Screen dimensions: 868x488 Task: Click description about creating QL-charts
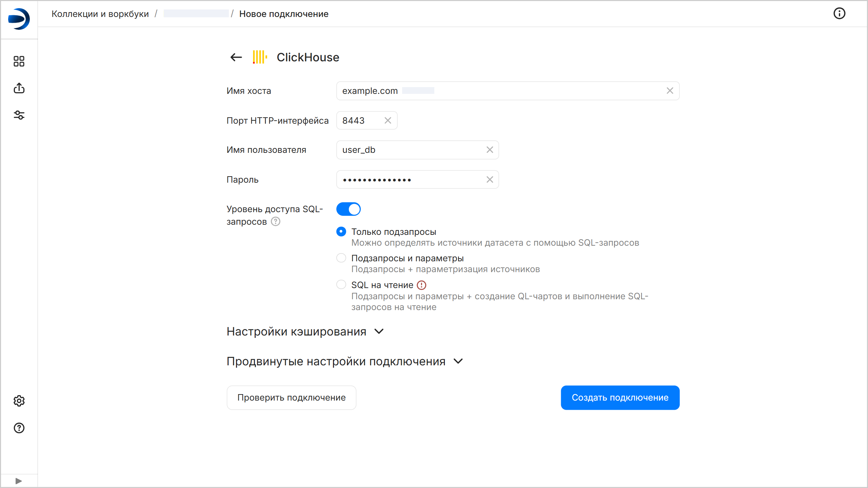tap(500, 302)
